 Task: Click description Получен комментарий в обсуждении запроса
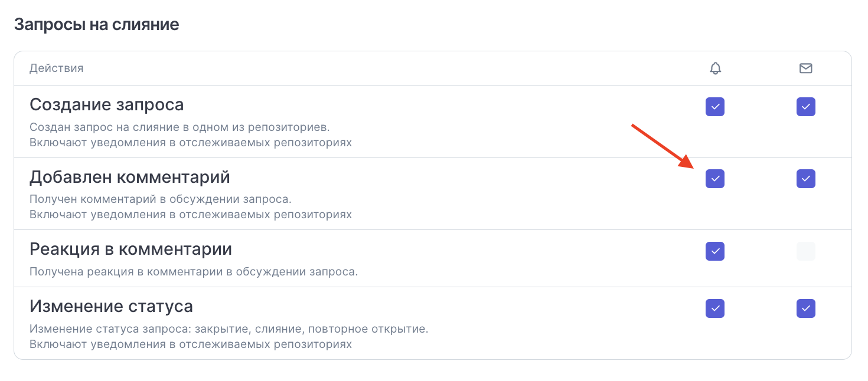[161, 199]
